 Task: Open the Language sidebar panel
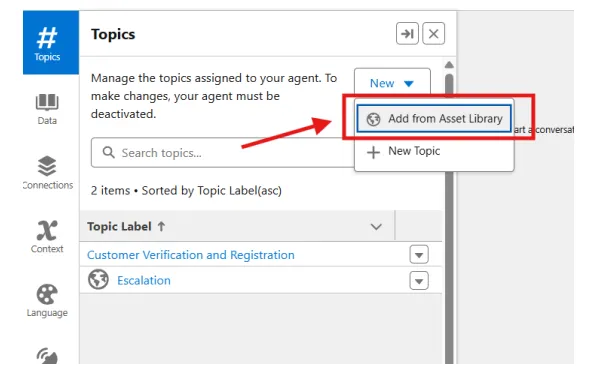pos(47,300)
